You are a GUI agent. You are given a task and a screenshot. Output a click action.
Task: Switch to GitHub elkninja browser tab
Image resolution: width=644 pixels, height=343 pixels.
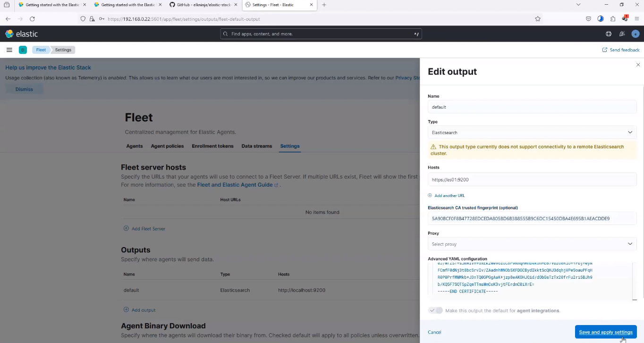click(204, 5)
